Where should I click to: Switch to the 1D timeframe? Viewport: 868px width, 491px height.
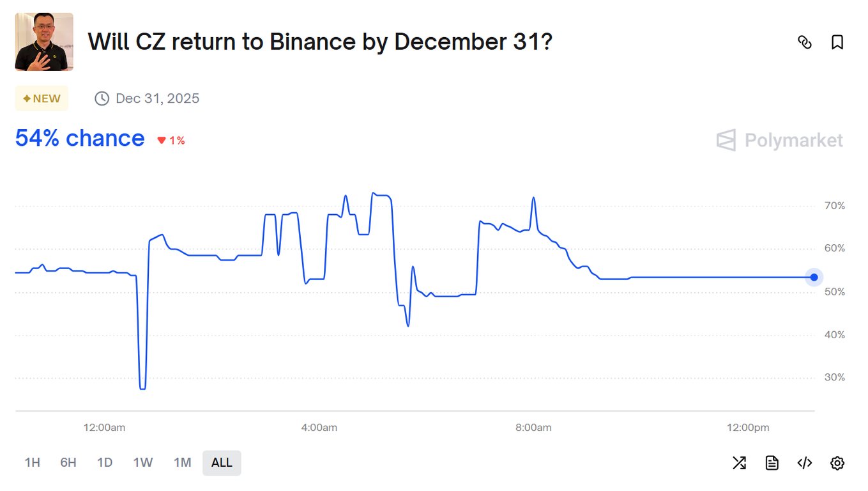tap(105, 462)
